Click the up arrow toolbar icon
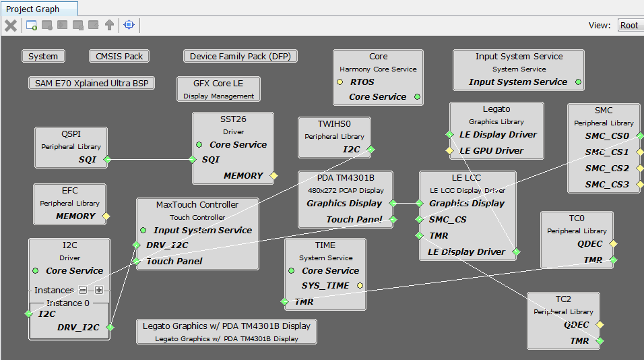 click(x=109, y=25)
